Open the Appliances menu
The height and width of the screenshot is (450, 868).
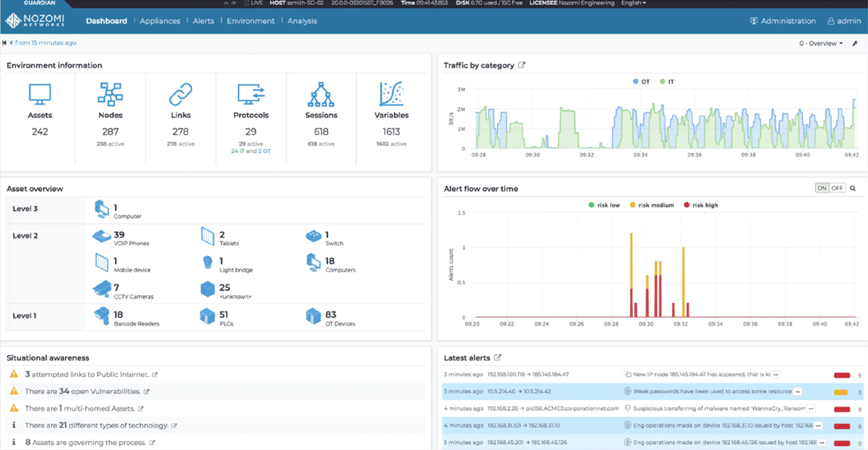(160, 21)
